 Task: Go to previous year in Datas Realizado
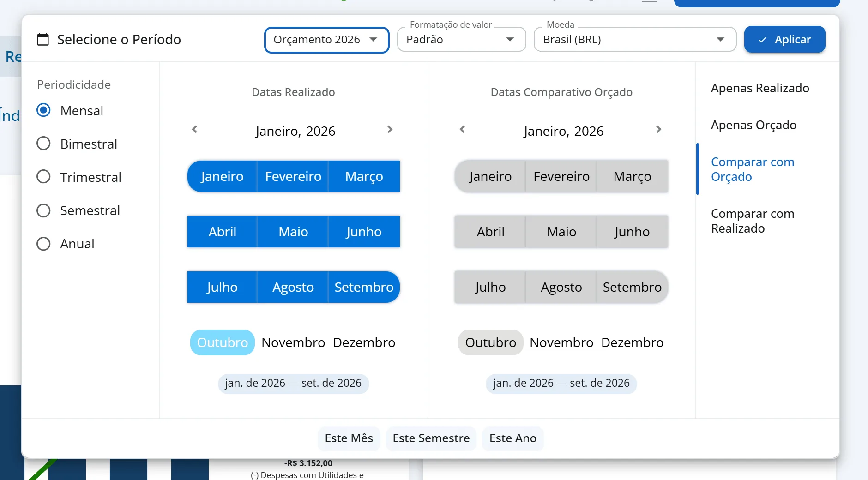click(x=195, y=129)
